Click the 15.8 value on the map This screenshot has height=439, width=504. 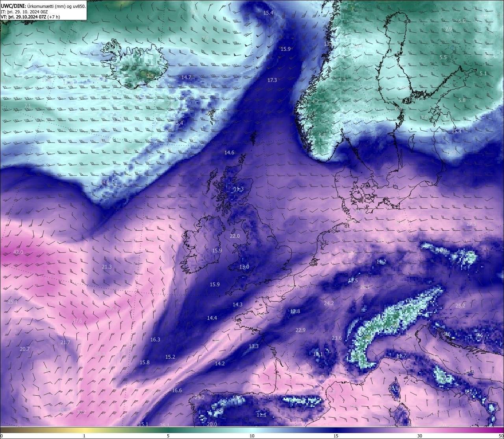click(x=145, y=362)
